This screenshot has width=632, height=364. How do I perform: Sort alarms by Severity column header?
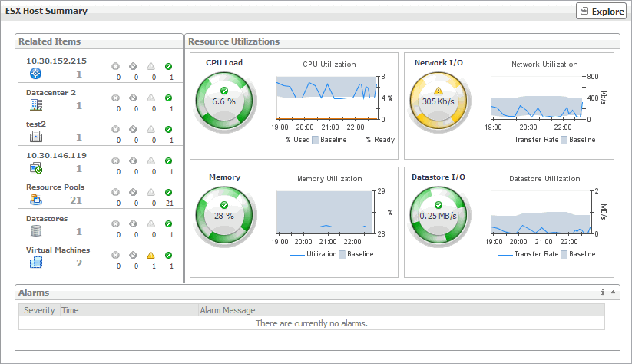click(x=38, y=310)
